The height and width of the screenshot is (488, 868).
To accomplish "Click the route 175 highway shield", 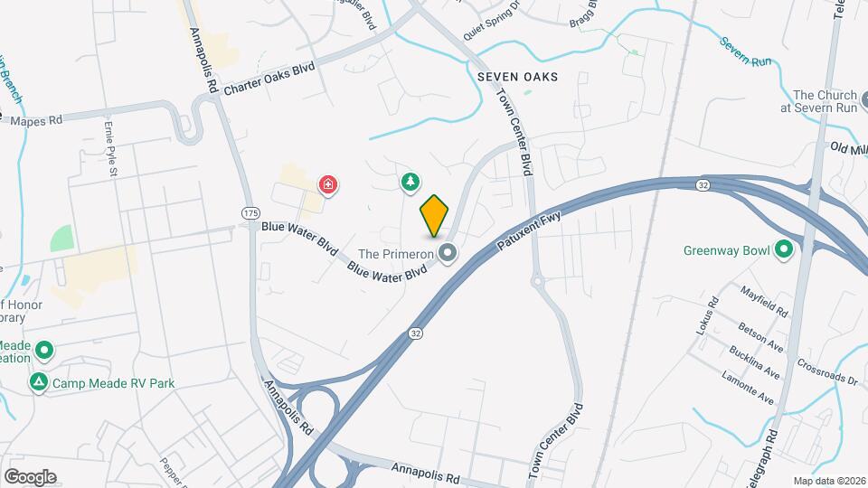I will coord(250,213).
